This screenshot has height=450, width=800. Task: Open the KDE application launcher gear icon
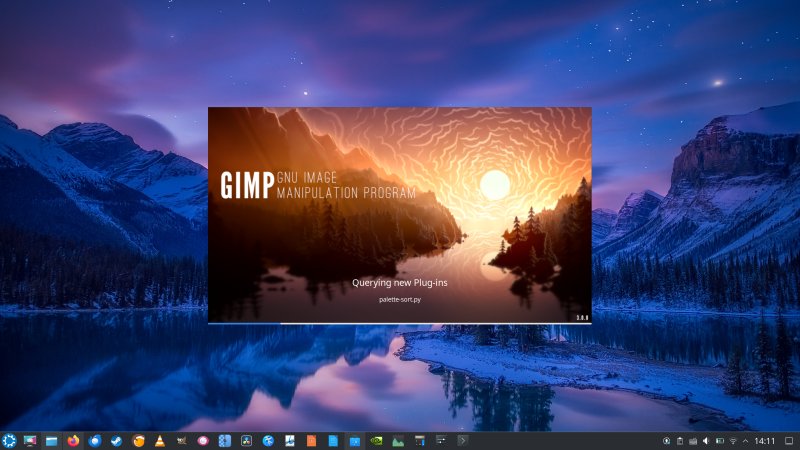point(9,441)
